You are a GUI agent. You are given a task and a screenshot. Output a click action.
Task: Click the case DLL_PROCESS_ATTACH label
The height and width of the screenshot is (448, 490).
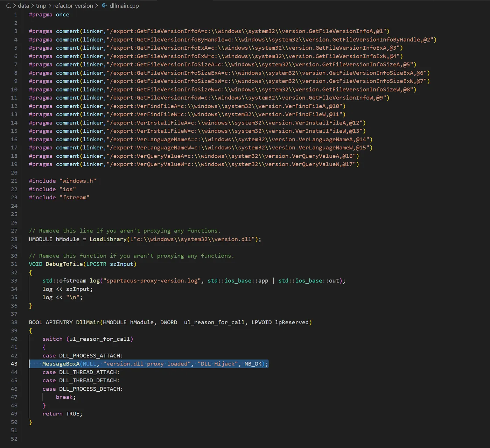[83, 355]
